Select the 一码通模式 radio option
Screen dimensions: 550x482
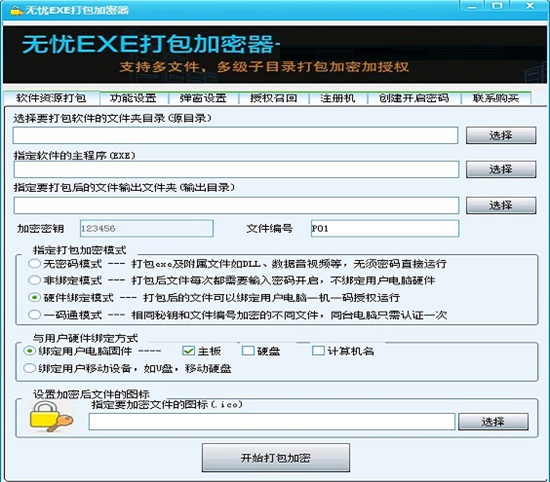point(34,315)
